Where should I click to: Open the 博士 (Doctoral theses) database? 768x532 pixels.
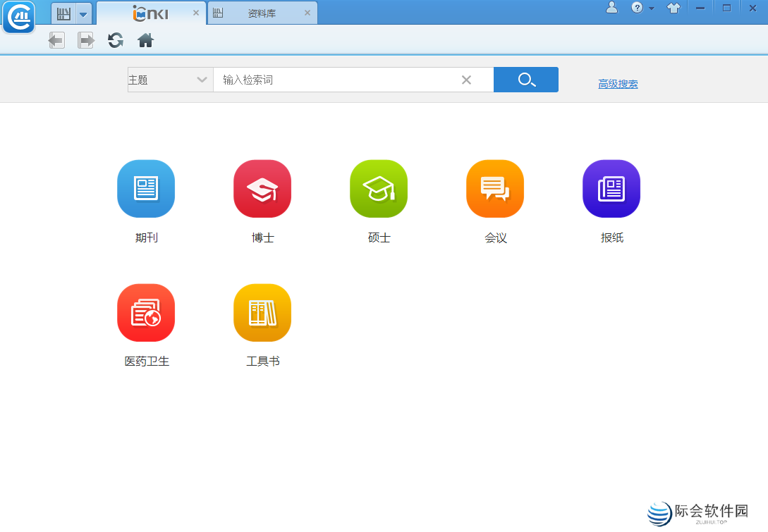point(262,189)
